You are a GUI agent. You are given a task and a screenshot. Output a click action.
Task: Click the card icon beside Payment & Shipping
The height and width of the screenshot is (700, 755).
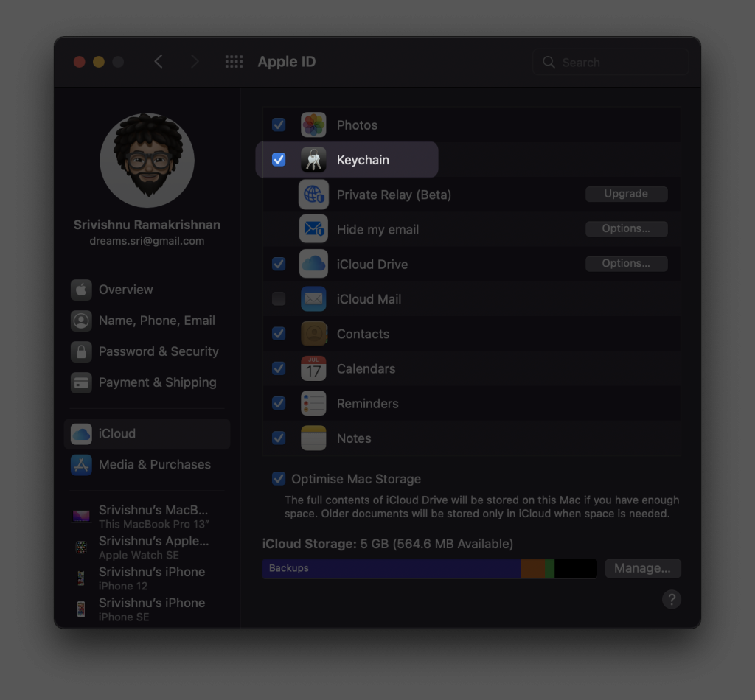(81, 382)
